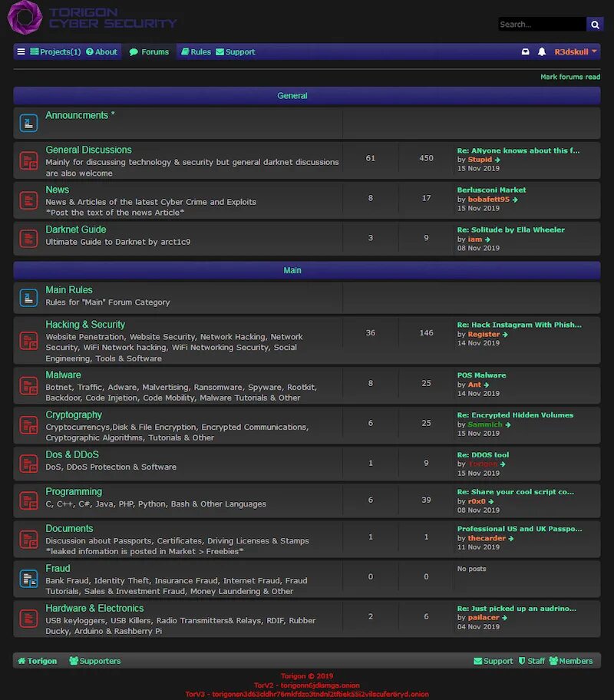Click the General Discussions forum icon
This screenshot has height=700, width=614.
click(28, 160)
